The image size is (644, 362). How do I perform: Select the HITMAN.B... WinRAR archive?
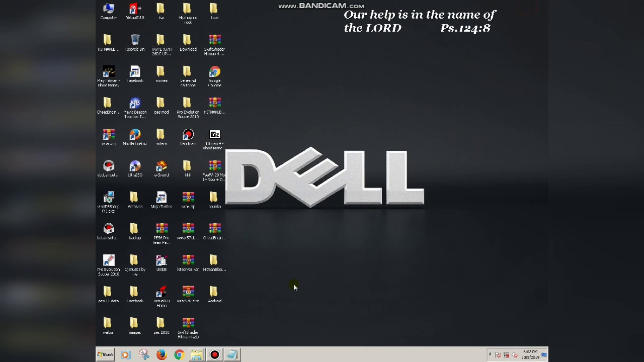coord(215,106)
